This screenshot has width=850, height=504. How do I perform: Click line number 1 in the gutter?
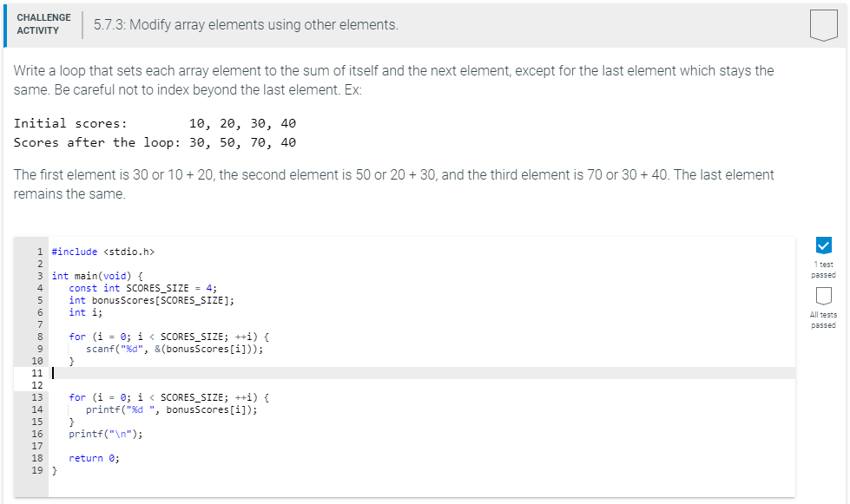click(40, 251)
